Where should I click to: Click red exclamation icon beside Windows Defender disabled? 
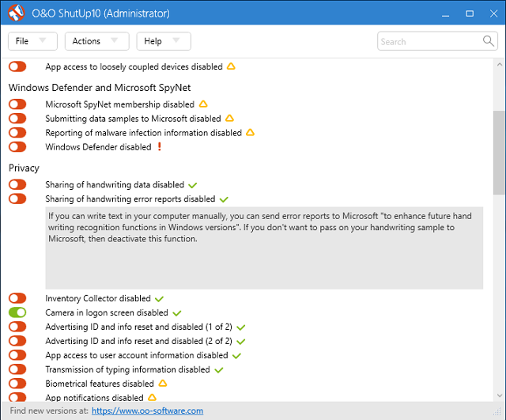159,146
